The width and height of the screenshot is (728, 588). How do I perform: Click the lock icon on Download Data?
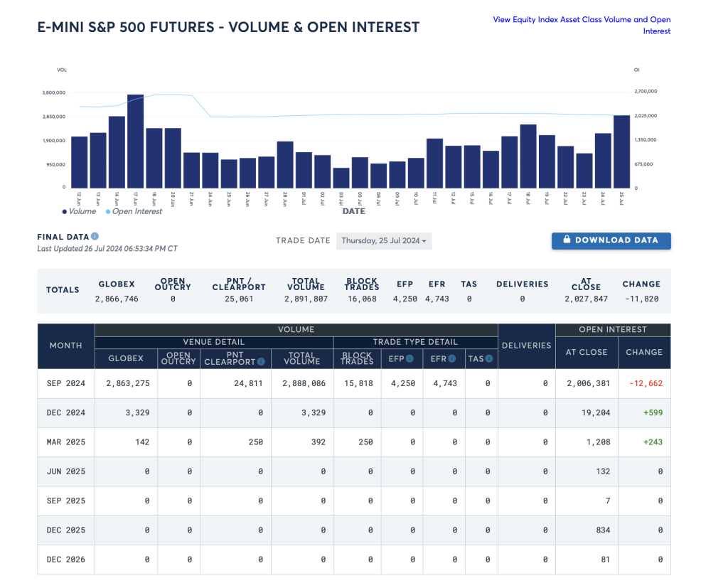[x=567, y=240]
